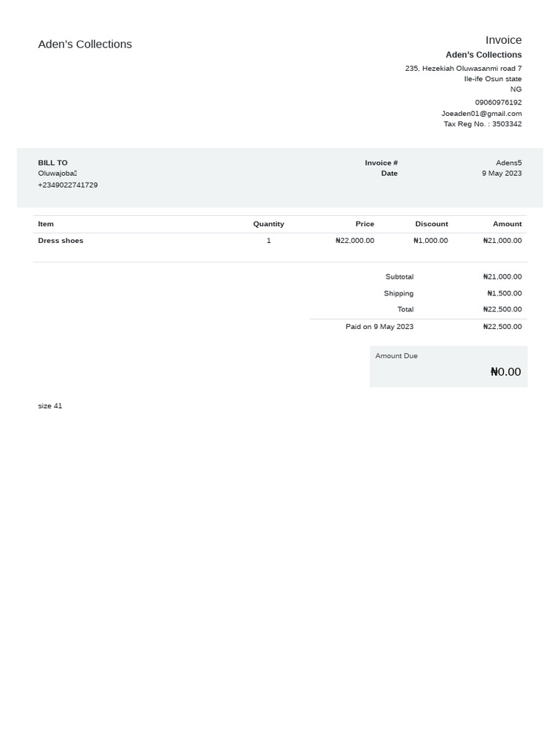Click Dress shoes row amount ₦21,000.00
The width and height of the screenshot is (560, 747).
502,241
